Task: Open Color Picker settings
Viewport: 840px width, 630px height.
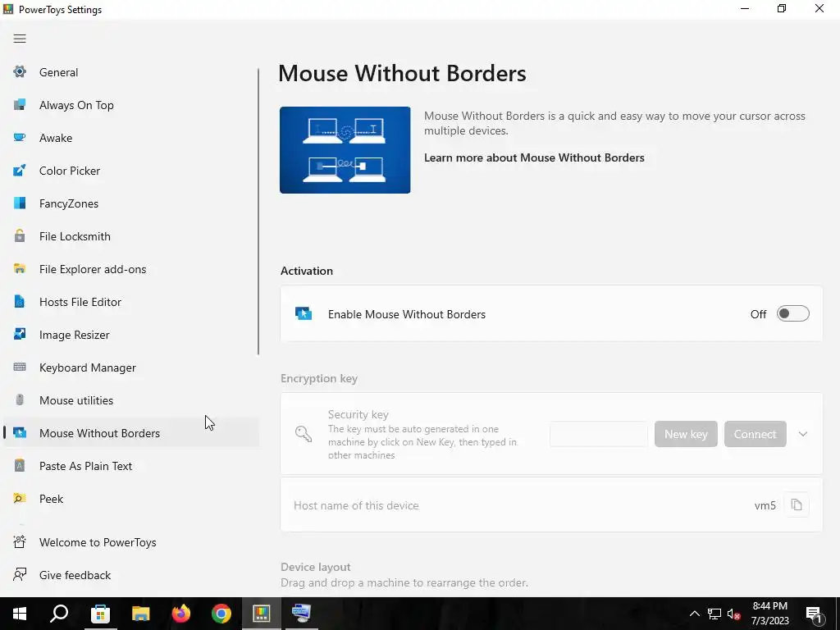Action: (x=130, y=171)
